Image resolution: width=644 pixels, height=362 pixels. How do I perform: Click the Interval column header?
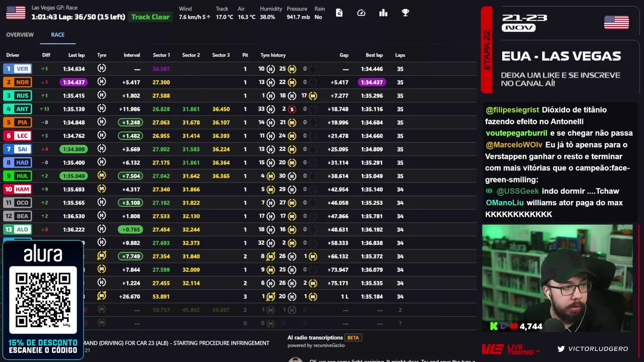(x=132, y=55)
